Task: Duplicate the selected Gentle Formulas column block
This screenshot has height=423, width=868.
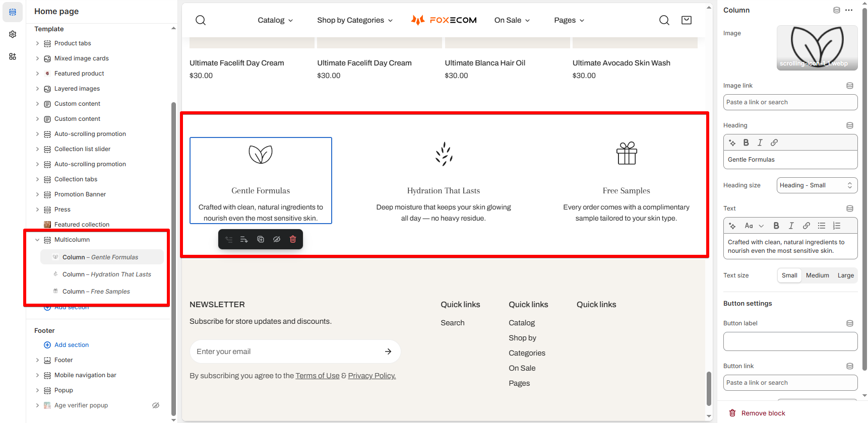Action: click(261, 239)
